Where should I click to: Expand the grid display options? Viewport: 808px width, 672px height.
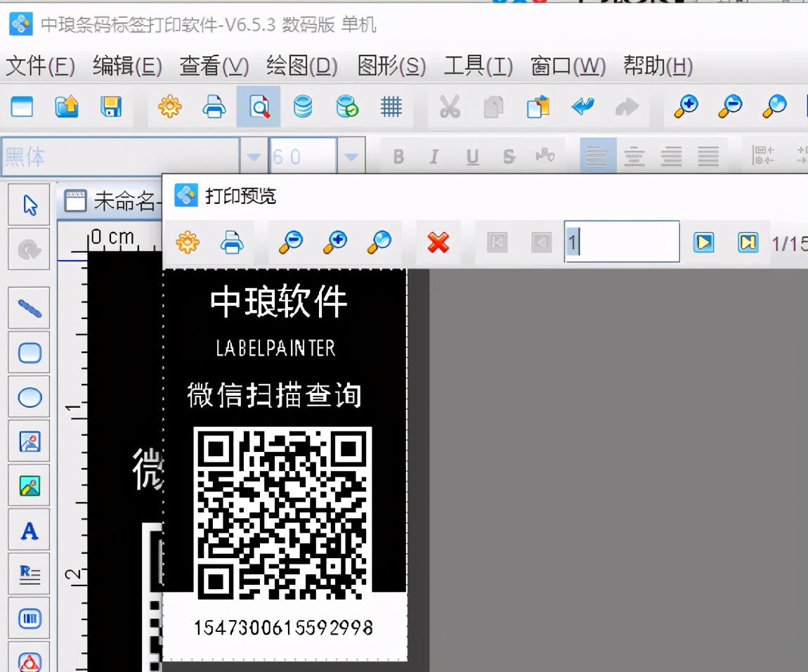click(x=391, y=107)
